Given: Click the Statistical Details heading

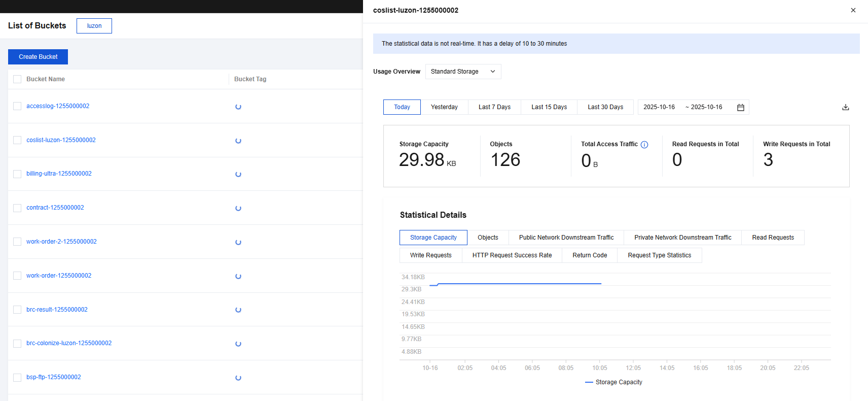Looking at the screenshot, I should (x=433, y=215).
